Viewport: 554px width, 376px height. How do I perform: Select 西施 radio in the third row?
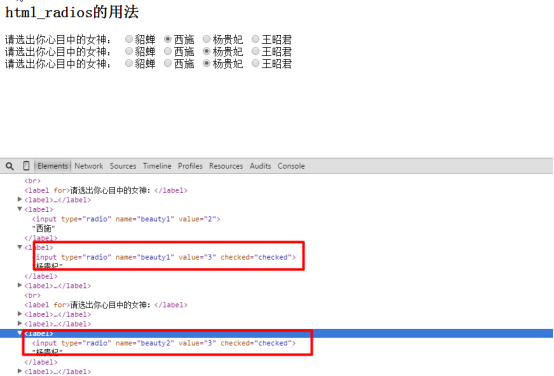coord(168,63)
